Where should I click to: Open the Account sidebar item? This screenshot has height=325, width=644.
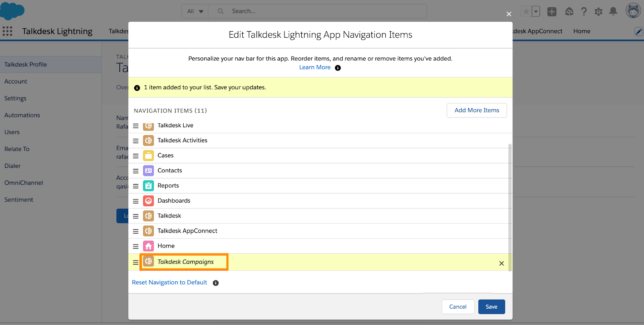coord(51,81)
